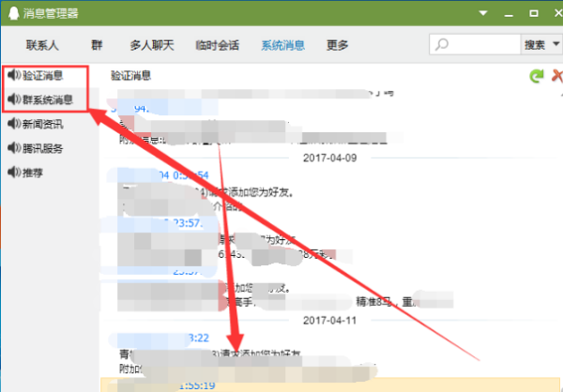
Task: Maximize the 消息管理器 window
Action: pos(534,14)
